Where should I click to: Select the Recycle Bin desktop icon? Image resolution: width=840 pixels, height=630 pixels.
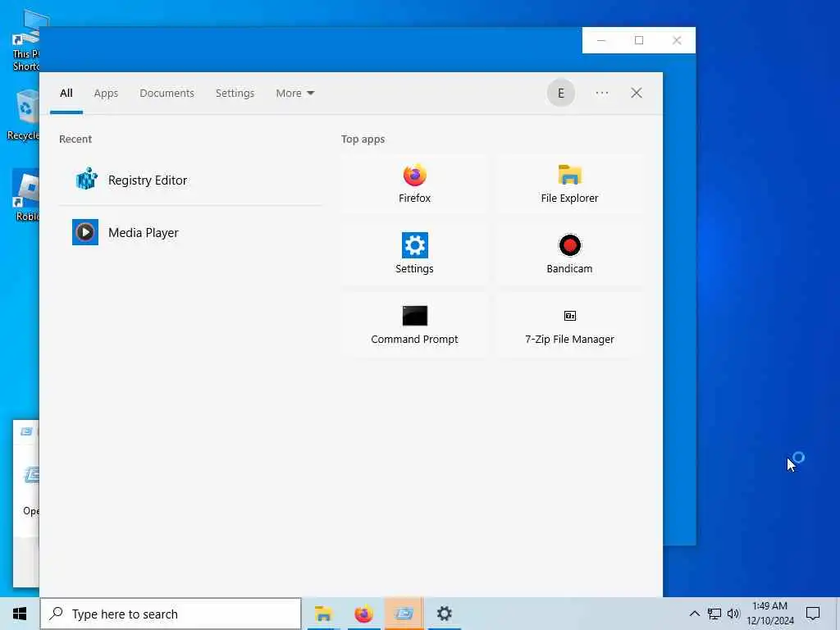pos(22,115)
